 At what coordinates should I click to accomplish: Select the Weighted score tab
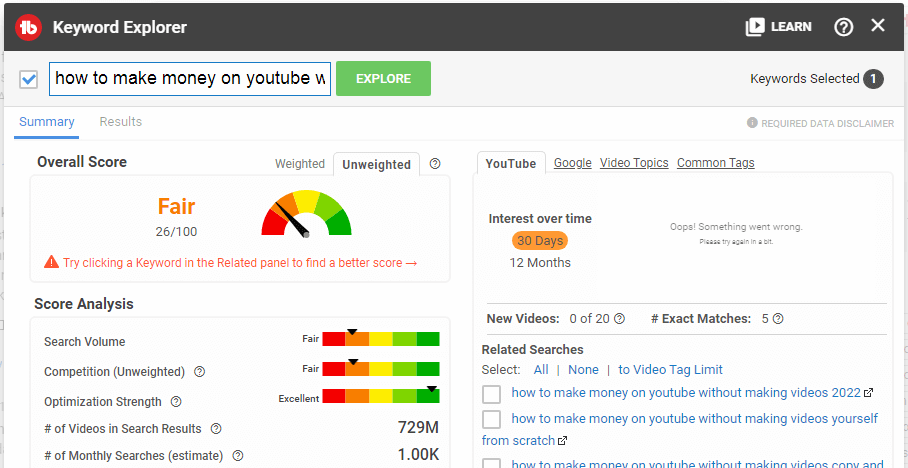pos(300,164)
